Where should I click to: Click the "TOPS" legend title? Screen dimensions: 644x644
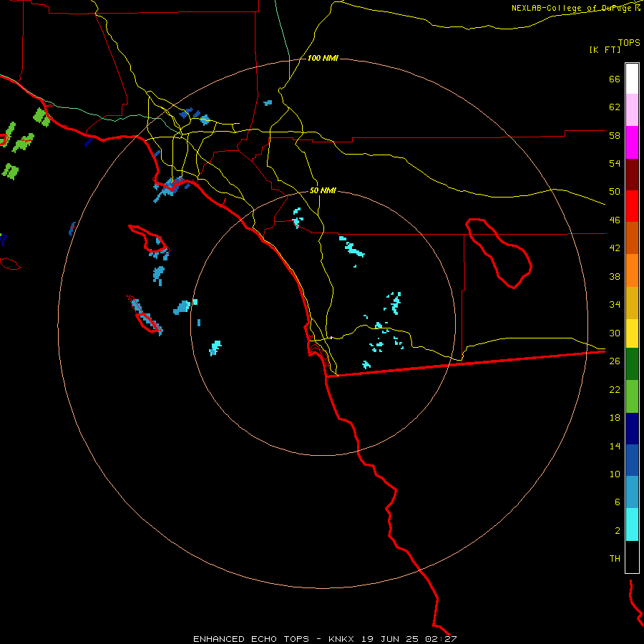coord(629,42)
